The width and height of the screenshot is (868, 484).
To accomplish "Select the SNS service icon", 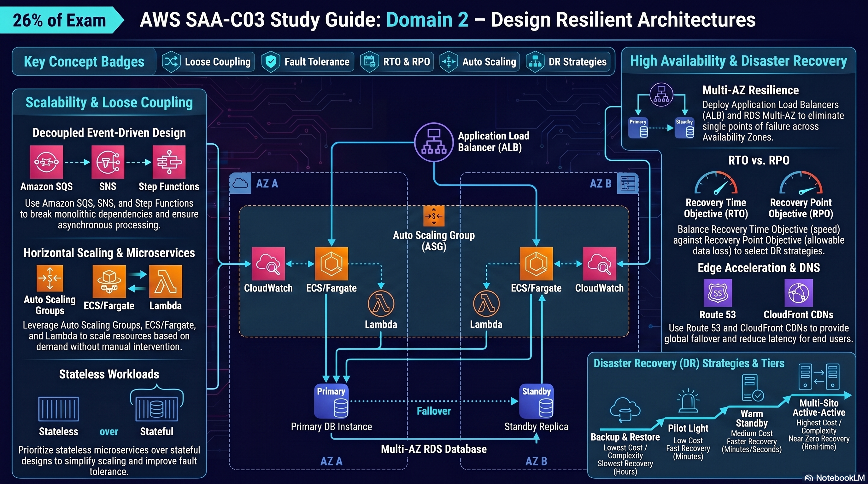I will click(108, 162).
